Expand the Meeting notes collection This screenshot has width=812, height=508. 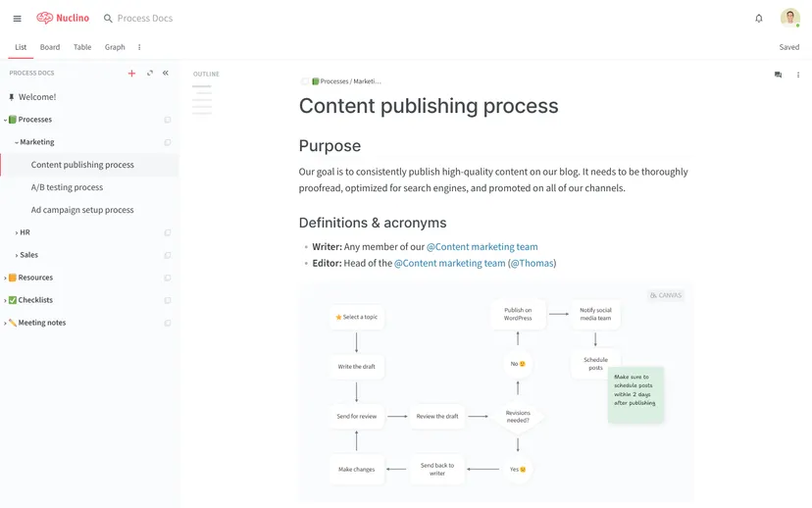click(x=5, y=323)
